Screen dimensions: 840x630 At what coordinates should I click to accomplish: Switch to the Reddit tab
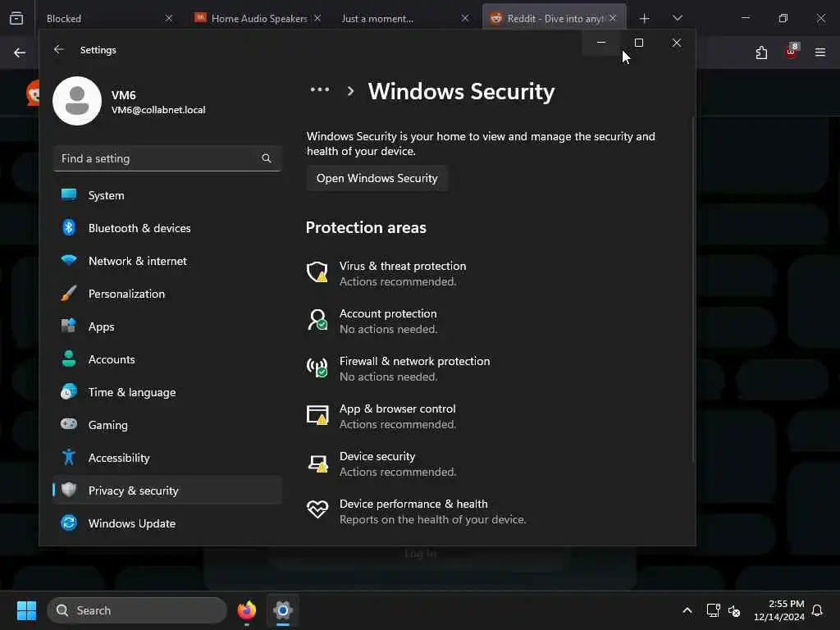click(x=546, y=18)
